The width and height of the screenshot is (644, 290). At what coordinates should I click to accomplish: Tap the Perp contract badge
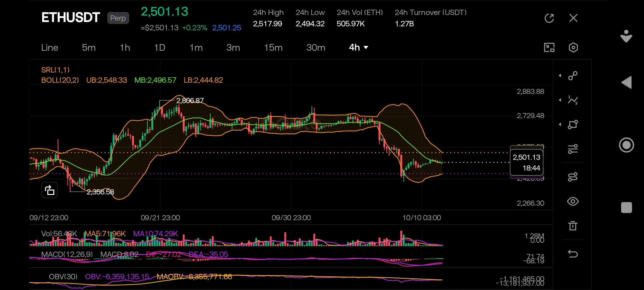118,18
